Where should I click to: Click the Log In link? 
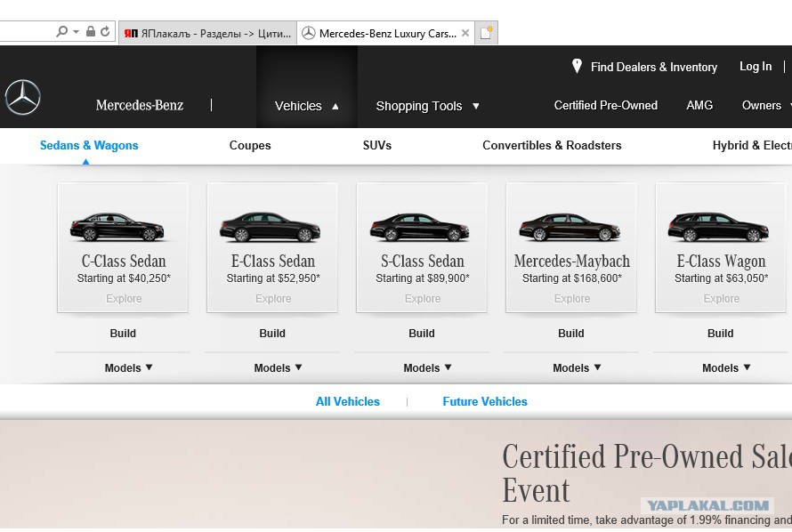(756, 66)
